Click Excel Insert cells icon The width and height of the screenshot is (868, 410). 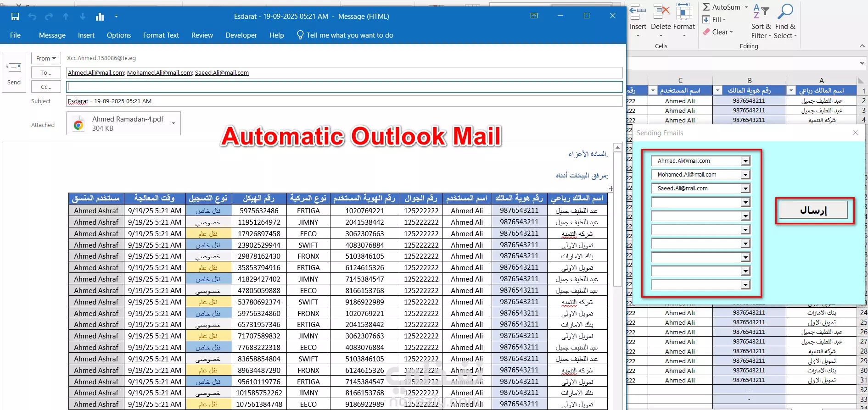[638, 12]
